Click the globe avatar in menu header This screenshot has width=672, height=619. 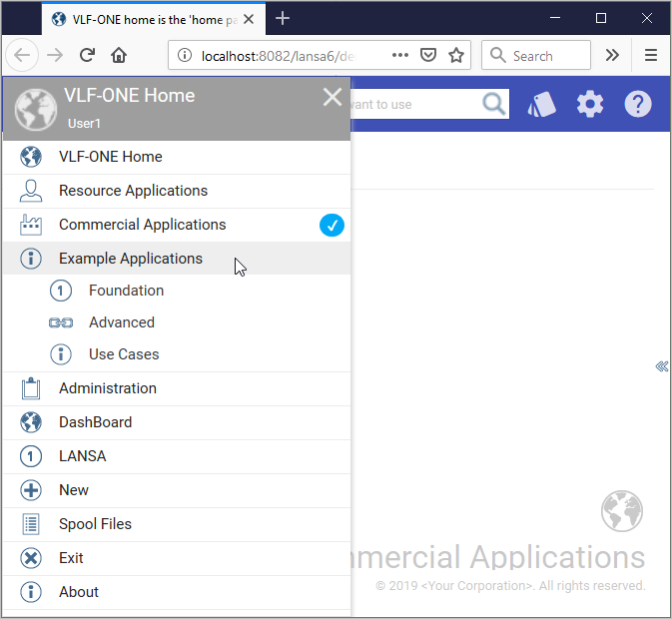(x=36, y=110)
